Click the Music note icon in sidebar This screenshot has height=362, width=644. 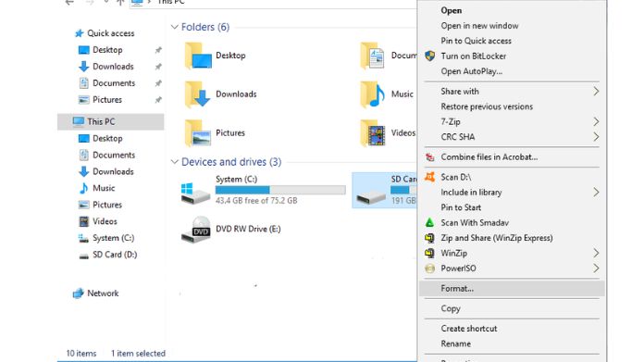84,188
